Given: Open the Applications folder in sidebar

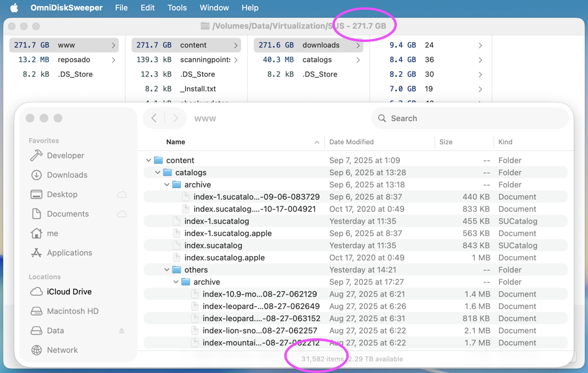Looking at the screenshot, I should click(x=69, y=253).
